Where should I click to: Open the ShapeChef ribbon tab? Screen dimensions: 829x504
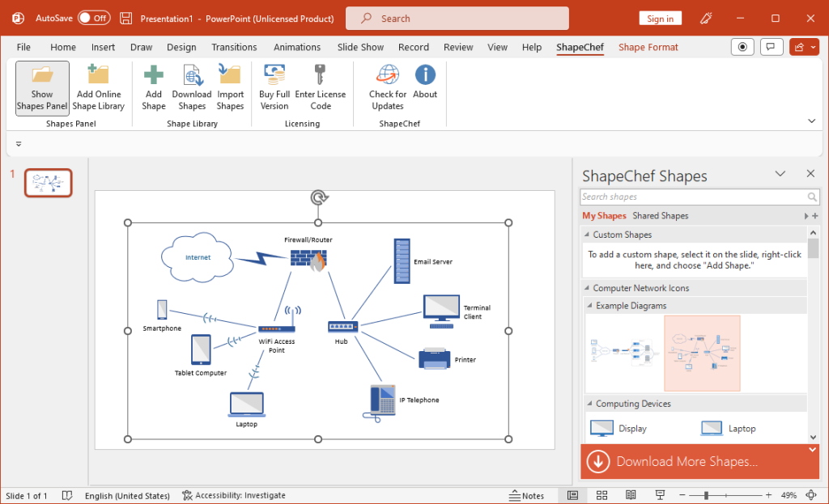[580, 47]
